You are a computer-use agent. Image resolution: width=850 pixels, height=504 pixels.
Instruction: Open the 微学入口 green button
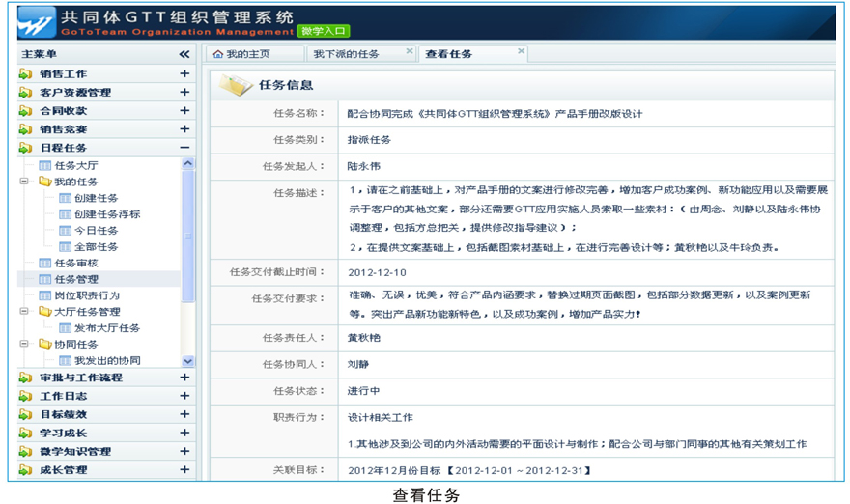[323, 32]
